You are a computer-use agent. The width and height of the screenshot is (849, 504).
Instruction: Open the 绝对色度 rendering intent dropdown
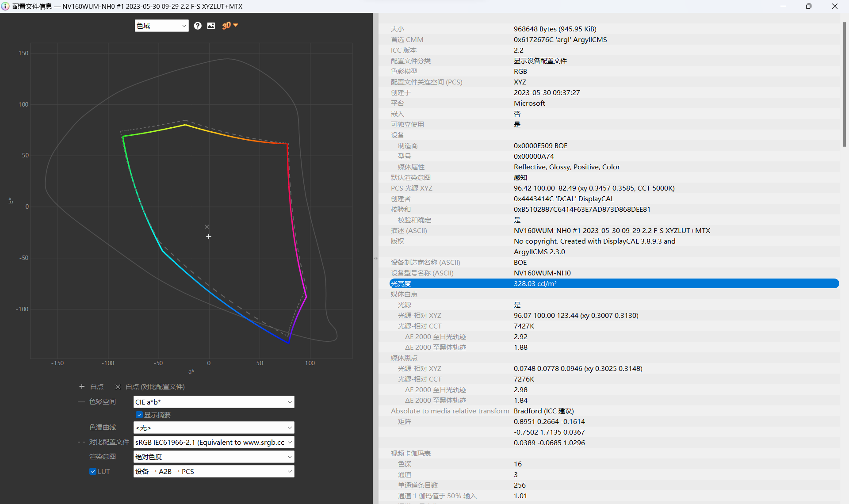[214, 457]
